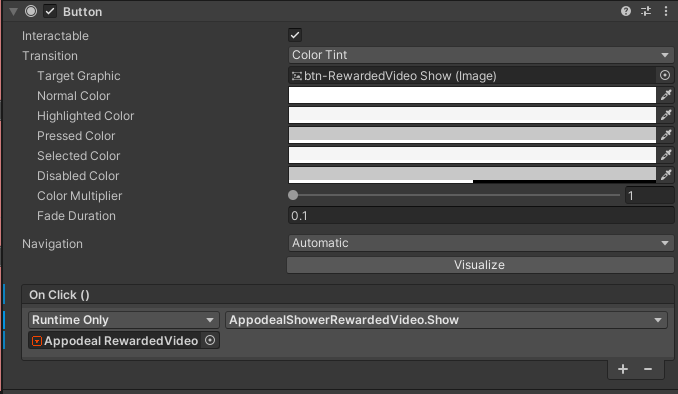Open the Runtime Only dropdown
Screen dimensions: 678x394
pos(124,320)
